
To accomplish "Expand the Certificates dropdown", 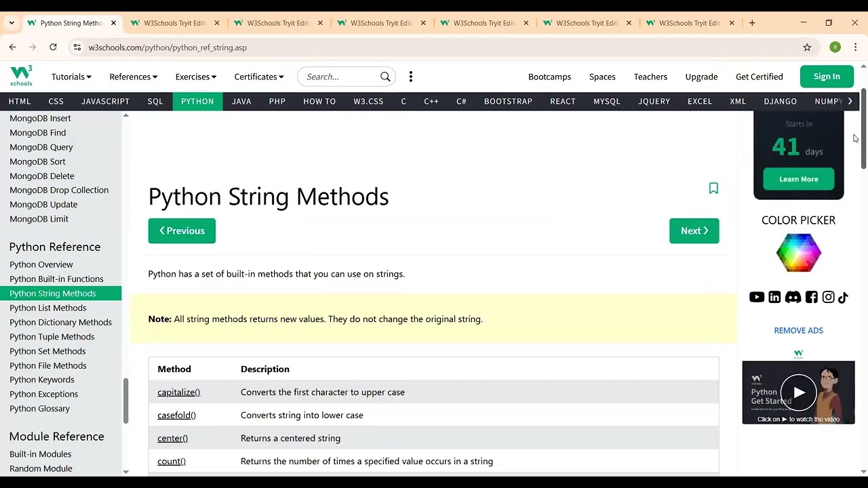I will pos(259,77).
